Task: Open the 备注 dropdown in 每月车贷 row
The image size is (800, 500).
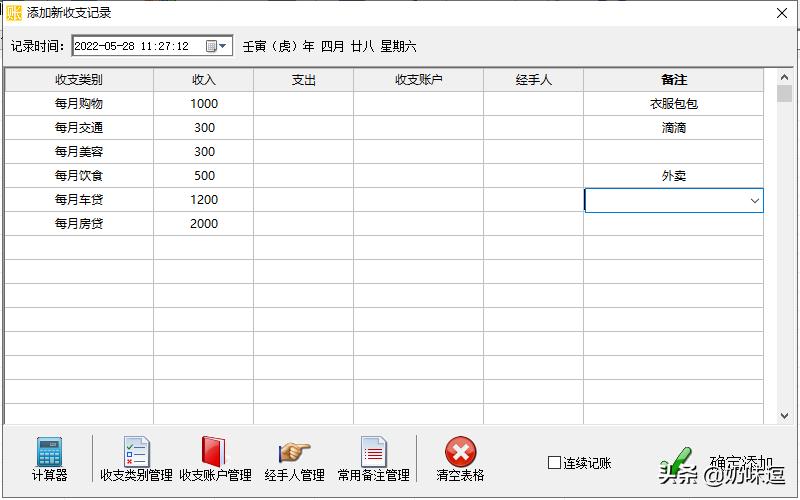Action: [x=755, y=201]
